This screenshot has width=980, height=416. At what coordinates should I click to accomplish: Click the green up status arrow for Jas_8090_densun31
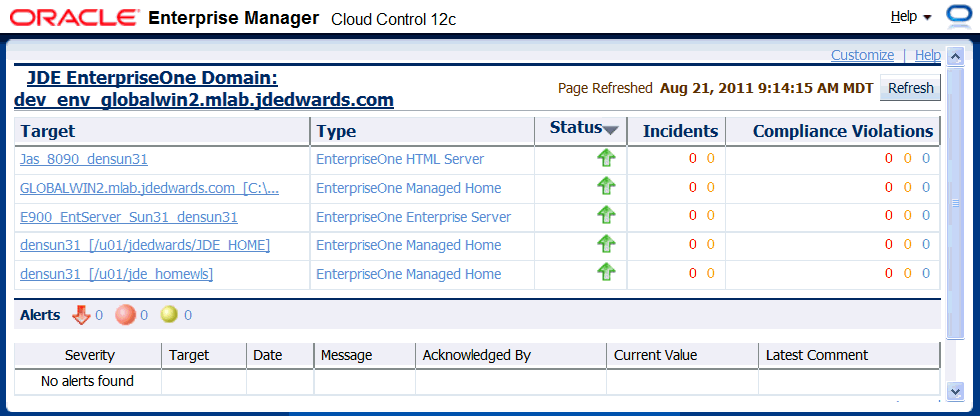606,158
